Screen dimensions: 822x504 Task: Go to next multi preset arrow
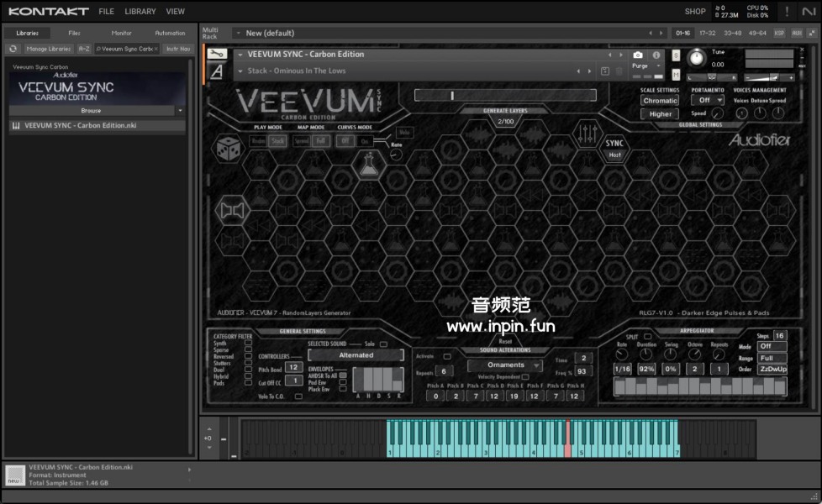pyautogui.click(x=661, y=33)
